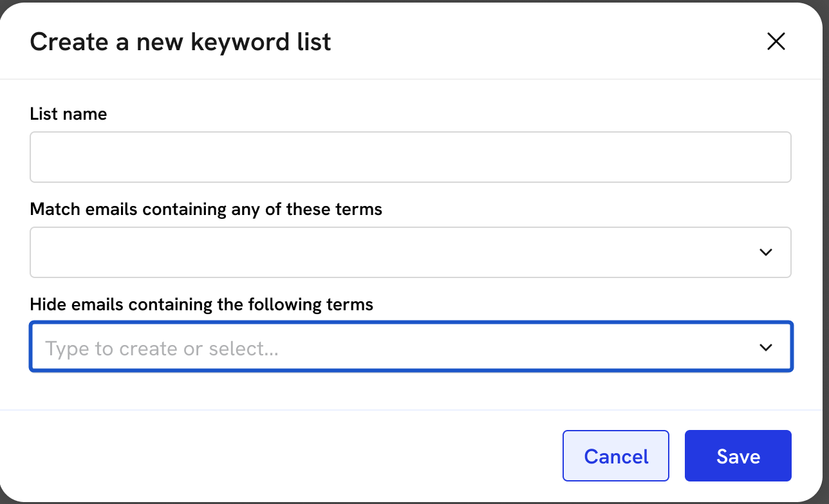The width and height of the screenshot is (829, 504).
Task: Click the List name label
Action: coord(68,114)
